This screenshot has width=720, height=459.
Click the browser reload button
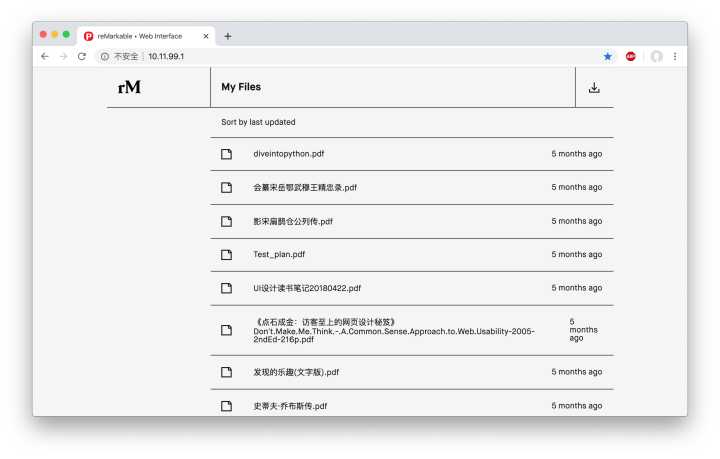[x=82, y=57]
